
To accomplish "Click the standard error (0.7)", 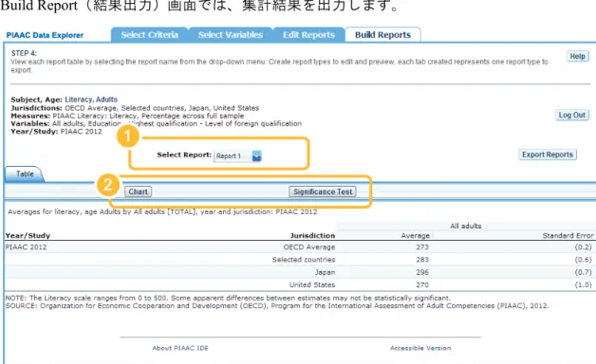I will coord(583,272).
